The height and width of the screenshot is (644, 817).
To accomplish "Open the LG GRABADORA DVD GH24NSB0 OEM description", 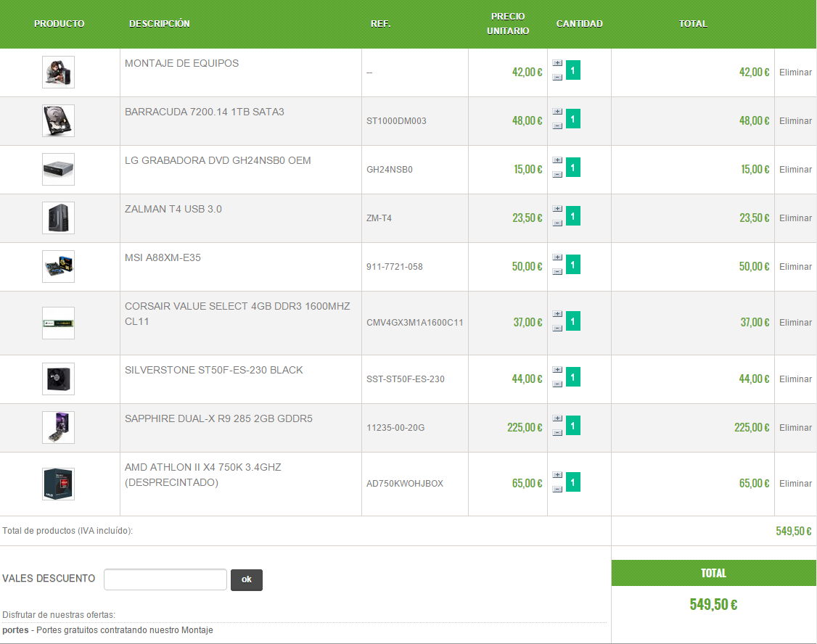I will (218, 160).
